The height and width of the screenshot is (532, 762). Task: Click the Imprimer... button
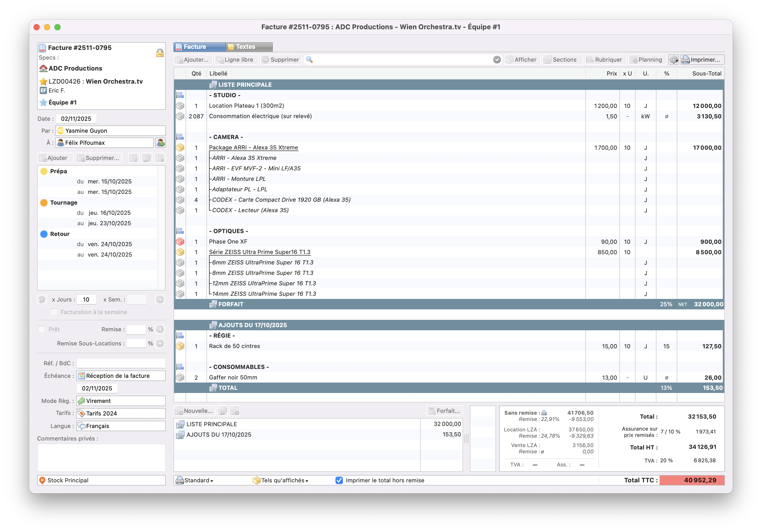(702, 60)
